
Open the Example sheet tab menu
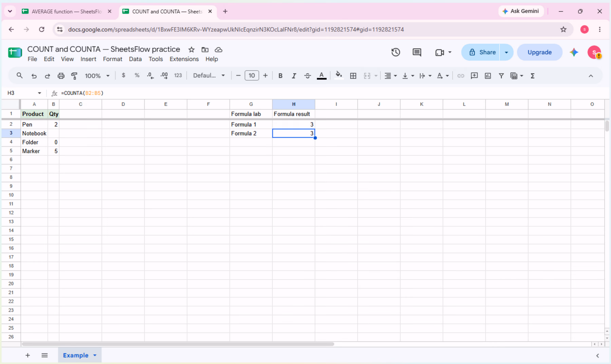[x=95, y=355]
